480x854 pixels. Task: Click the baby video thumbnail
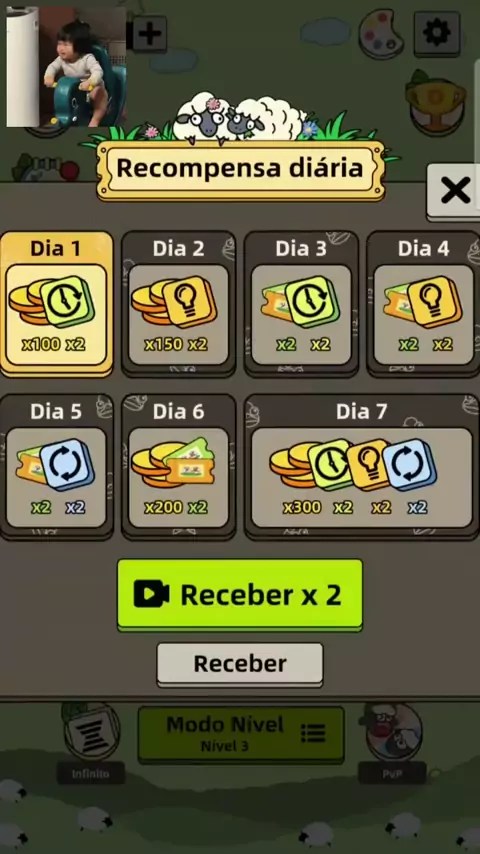coord(66,66)
